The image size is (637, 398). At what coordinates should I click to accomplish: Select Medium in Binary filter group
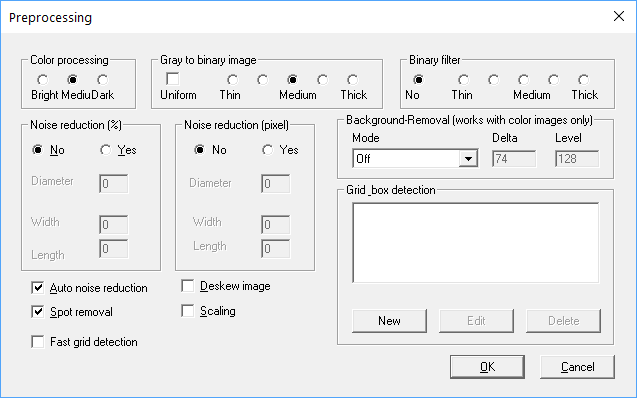(x=523, y=80)
